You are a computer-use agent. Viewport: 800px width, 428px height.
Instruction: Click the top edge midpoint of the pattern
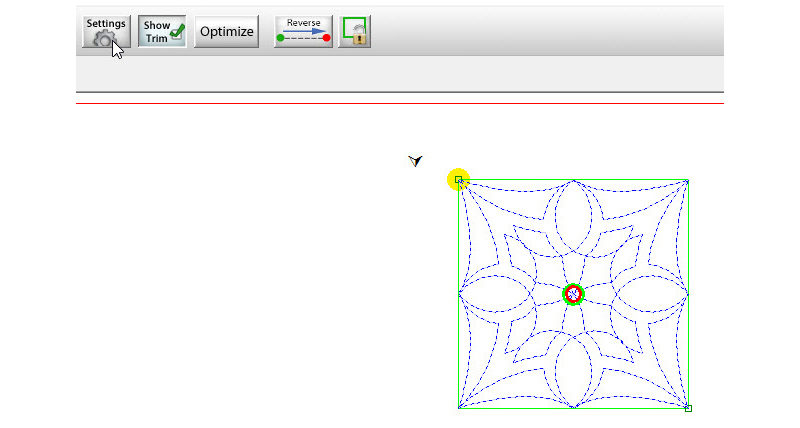tap(573, 181)
